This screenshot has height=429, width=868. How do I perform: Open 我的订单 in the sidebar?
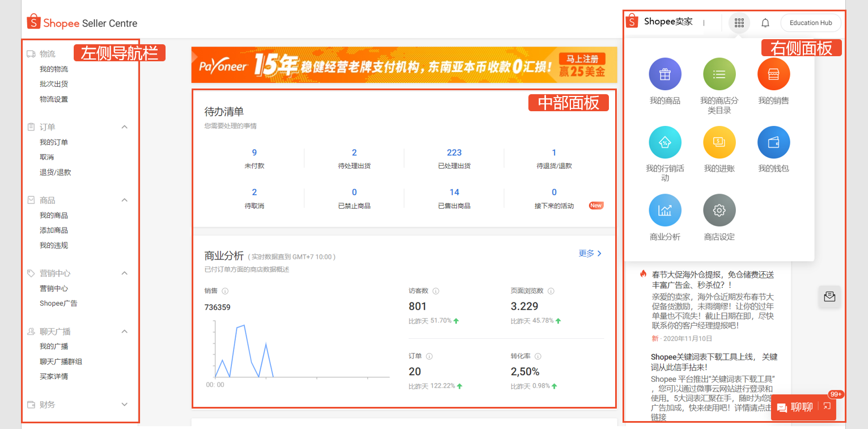(54, 142)
